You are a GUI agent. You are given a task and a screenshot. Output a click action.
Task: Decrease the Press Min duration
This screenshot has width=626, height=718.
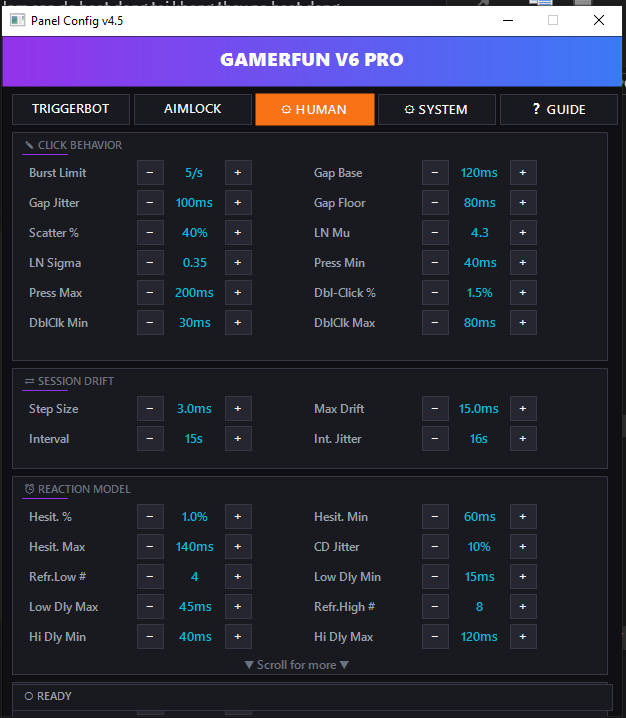[x=435, y=262]
